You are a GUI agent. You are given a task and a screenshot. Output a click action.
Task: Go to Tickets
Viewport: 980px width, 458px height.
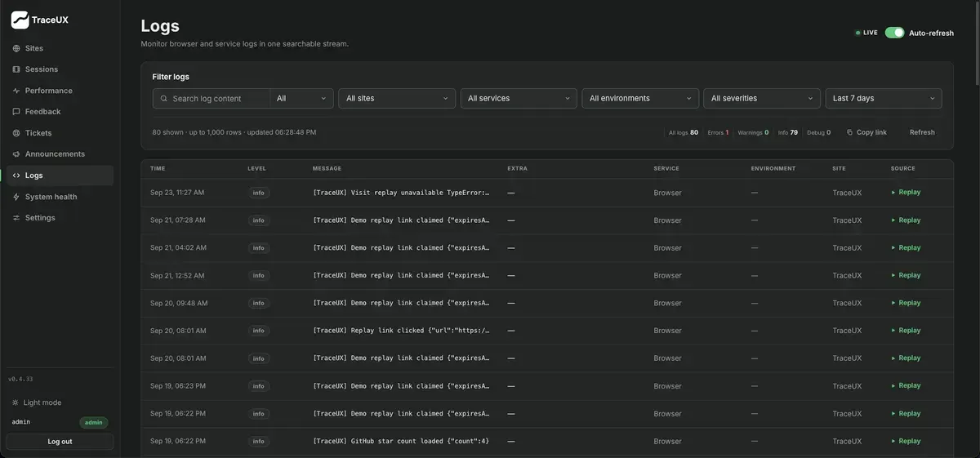59,133
